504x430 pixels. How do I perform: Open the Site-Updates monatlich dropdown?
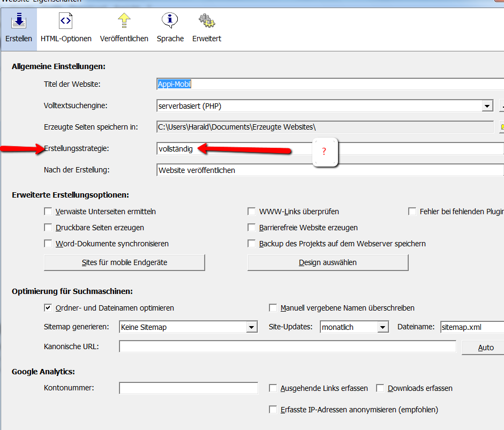click(382, 327)
